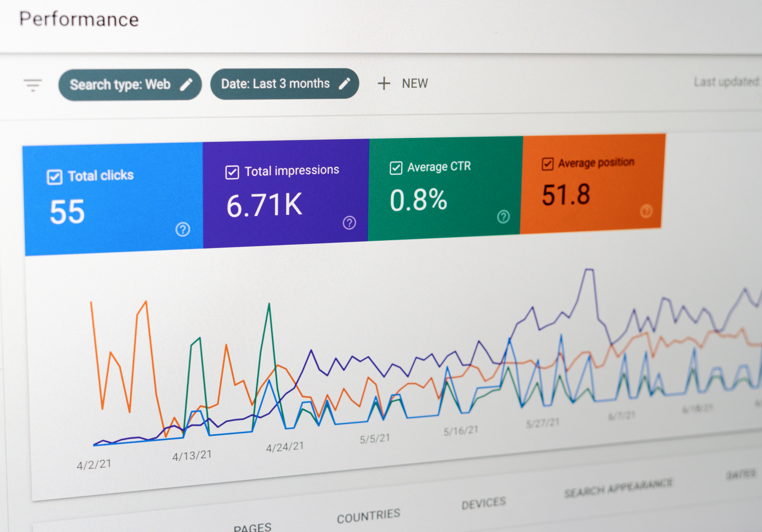Open the Date: Last 3 months filter
The height and width of the screenshot is (532, 762).
click(275, 83)
